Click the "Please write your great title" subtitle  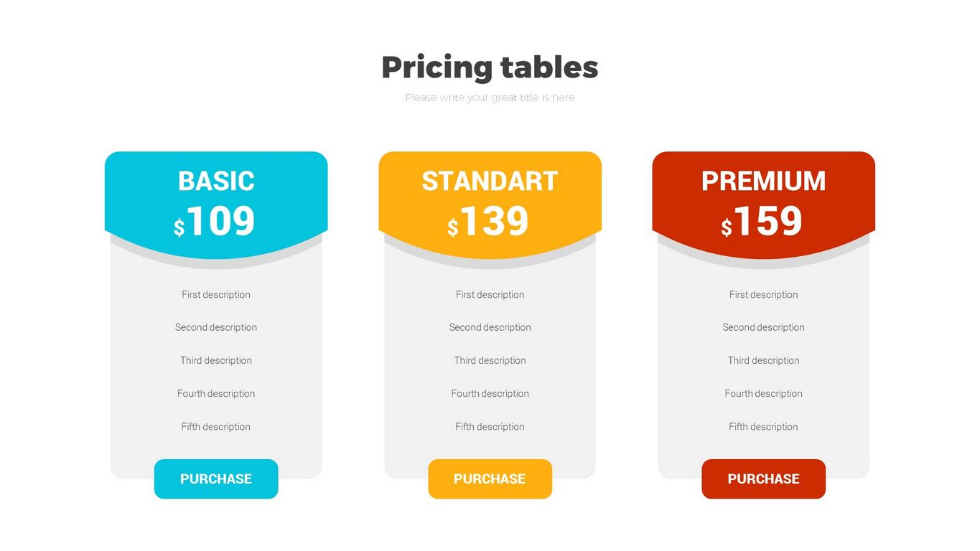pos(490,98)
